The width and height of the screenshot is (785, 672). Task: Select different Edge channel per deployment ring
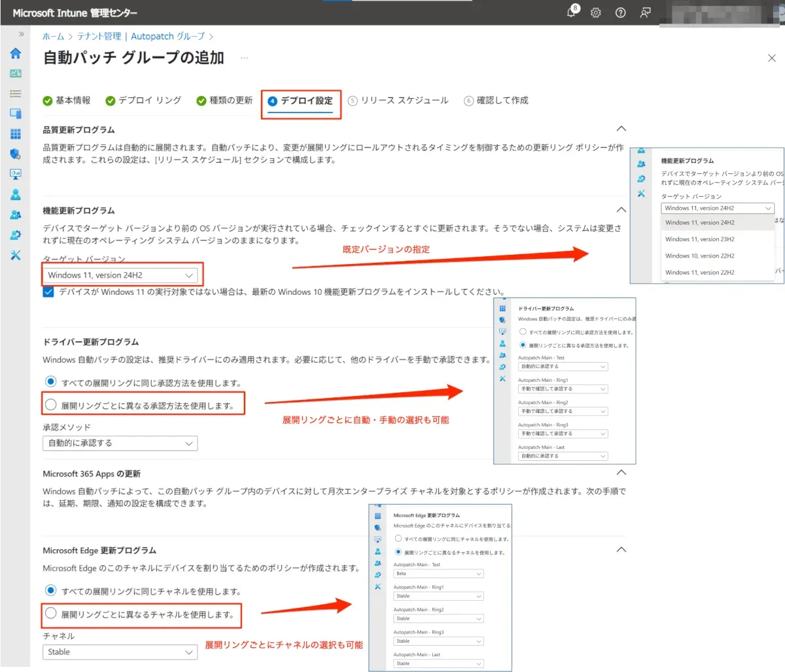51,614
